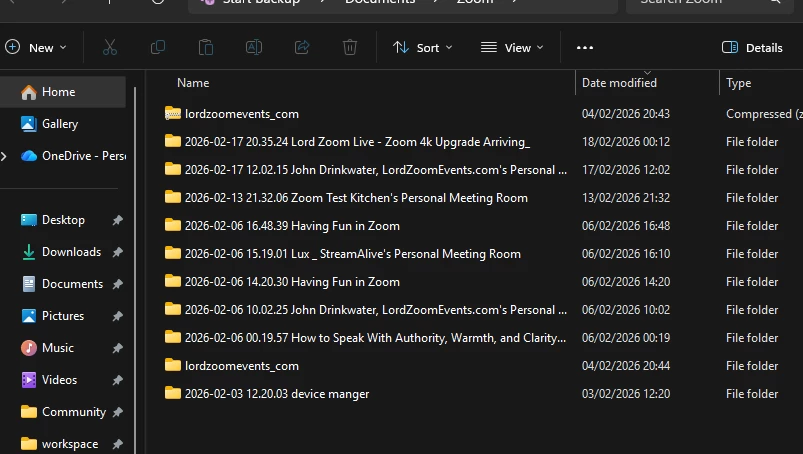803x454 pixels.
Task: Click the pin icon beside Pictures
Action: pyautogui.click(x=118, y=316)
